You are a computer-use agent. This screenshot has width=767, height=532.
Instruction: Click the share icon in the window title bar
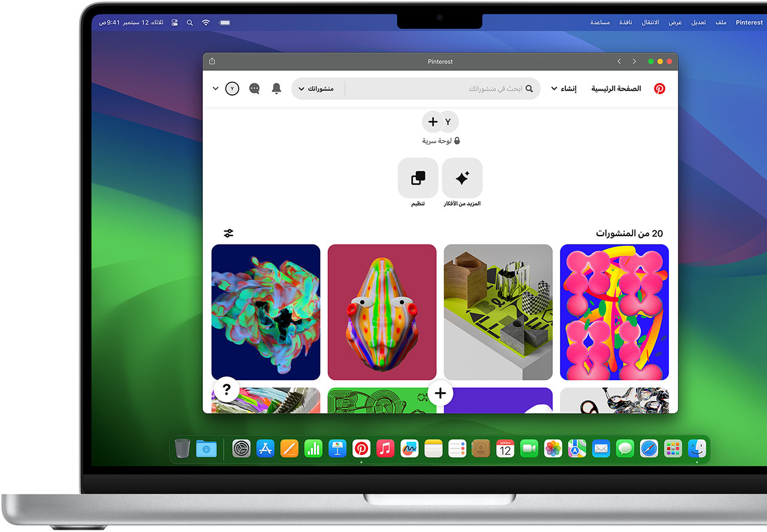tap(212, 61)
